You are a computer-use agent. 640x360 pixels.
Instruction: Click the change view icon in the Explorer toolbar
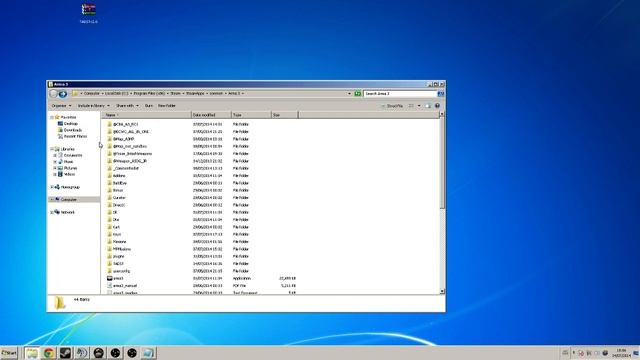pos(411,106)
